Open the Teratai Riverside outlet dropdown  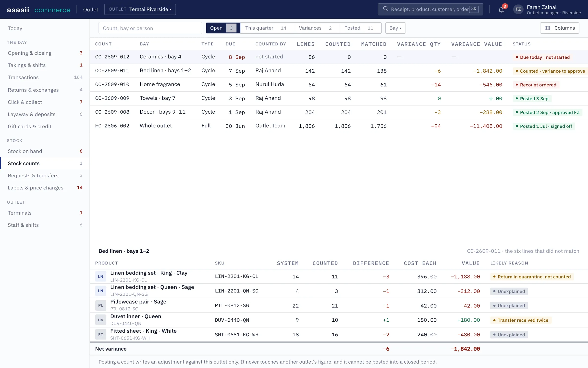click(x=140, y=9)
